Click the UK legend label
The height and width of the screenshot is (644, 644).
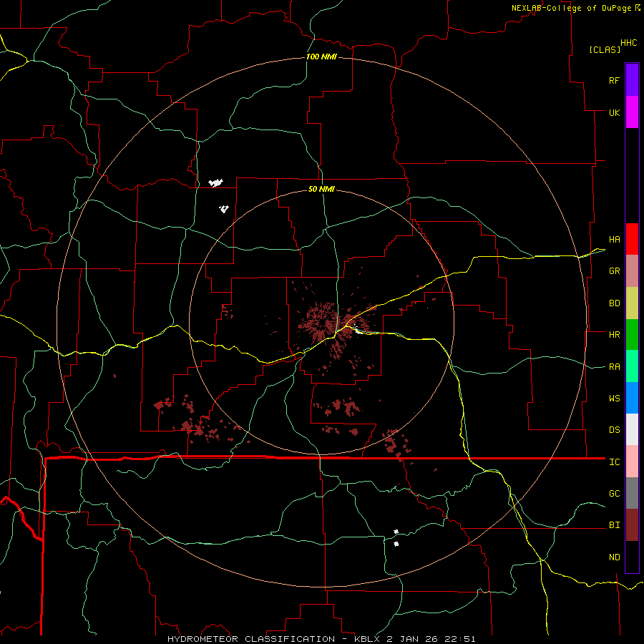coord(614,112)
